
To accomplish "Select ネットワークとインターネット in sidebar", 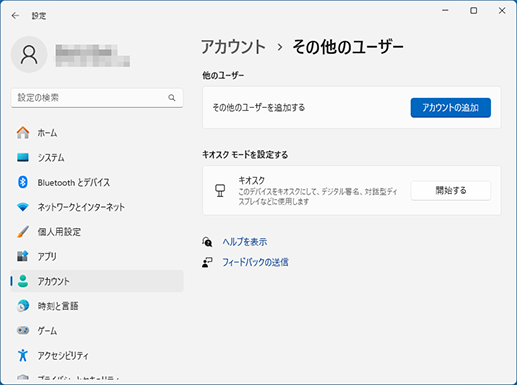I will pos(97,207).
